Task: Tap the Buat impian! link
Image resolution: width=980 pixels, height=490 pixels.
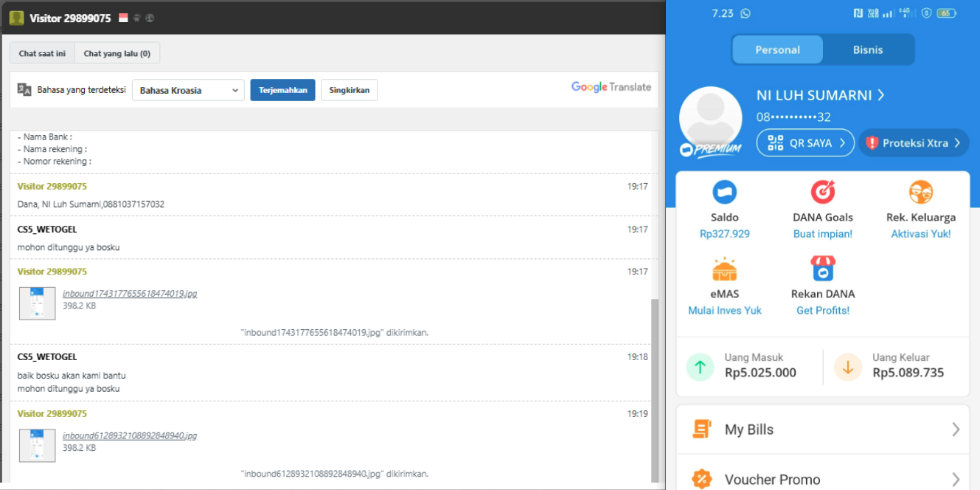Action: coord(823,234)
